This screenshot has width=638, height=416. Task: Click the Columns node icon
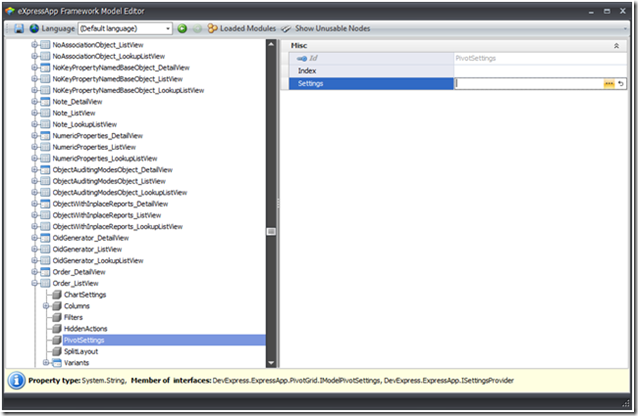(x=57, y=306)
